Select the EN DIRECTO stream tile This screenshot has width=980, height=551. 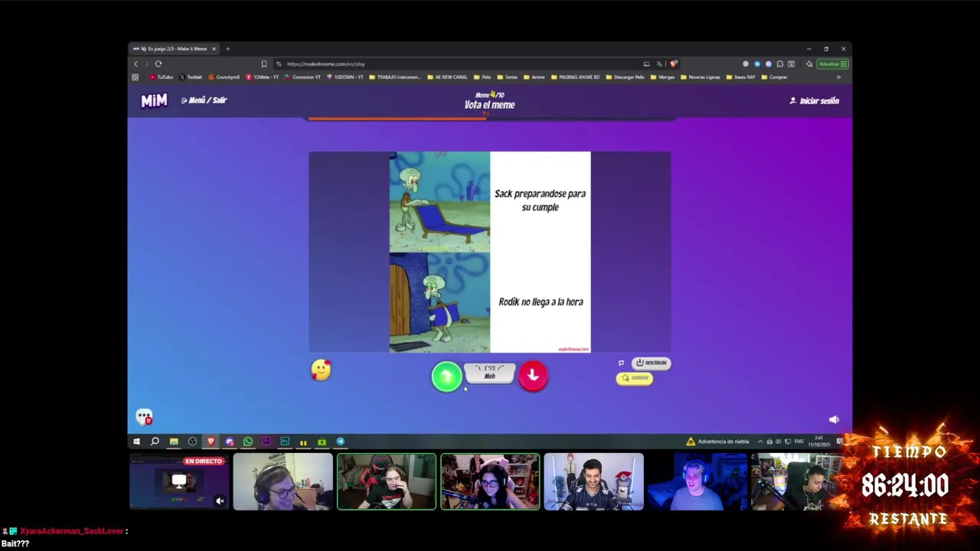(179, 481)
